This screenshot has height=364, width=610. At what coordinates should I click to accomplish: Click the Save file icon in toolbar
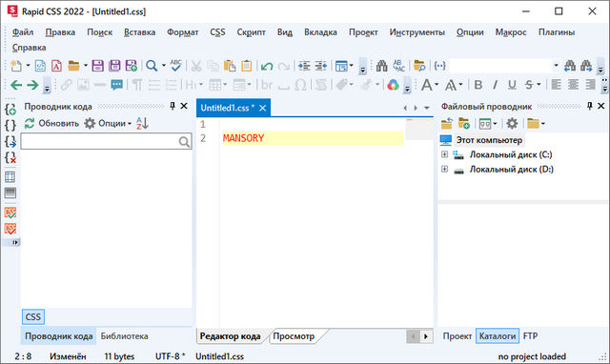97,66
